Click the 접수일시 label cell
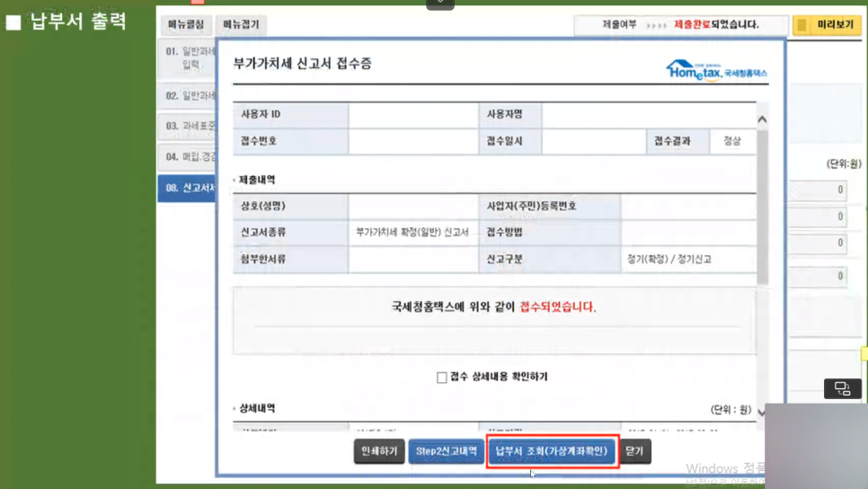This screenshot has height=489, width=868. tap(510, 141)
